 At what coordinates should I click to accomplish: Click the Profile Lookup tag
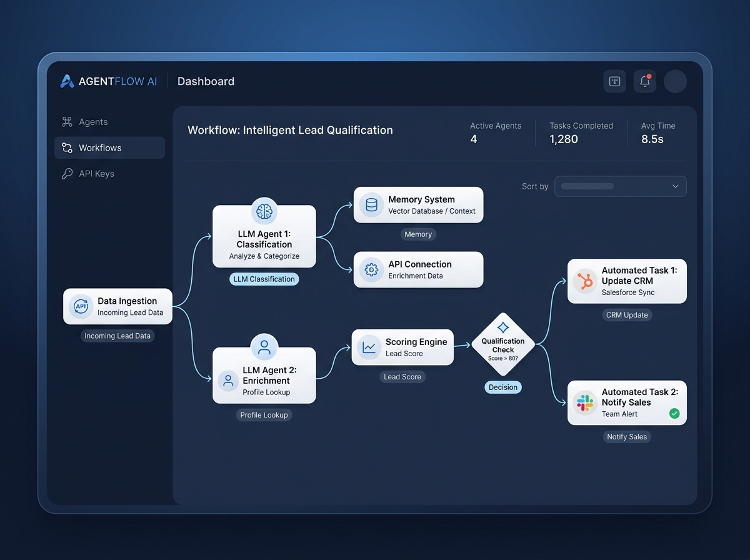pos(264,415)
